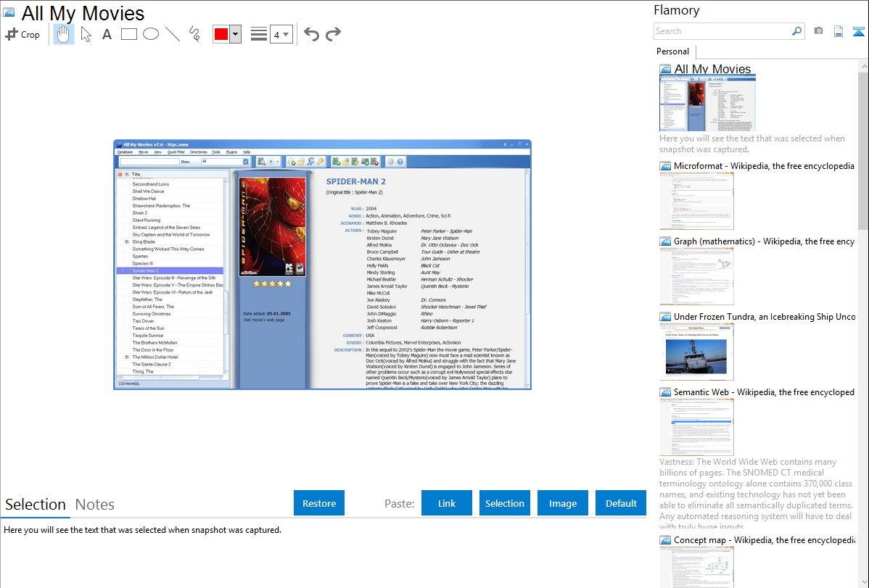Click the search magnifier icon
Image resolution: width=869 pixels, height=588 pixels.
[796, 31]
